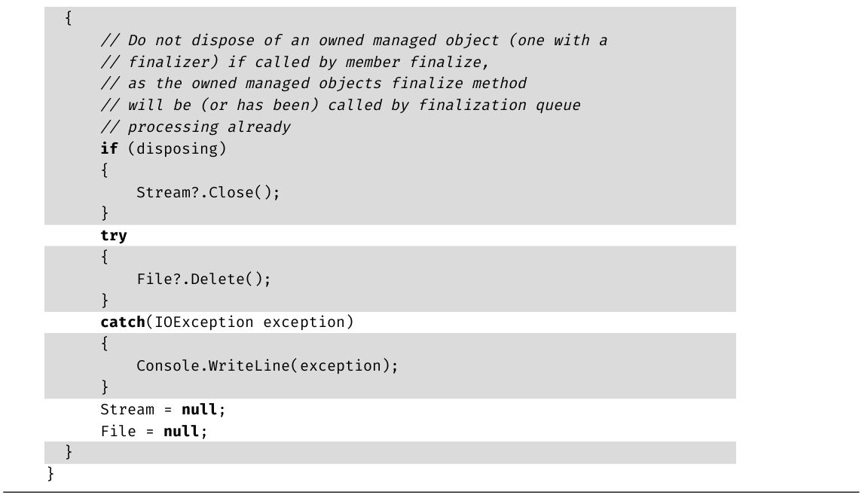The image size is (868, 498).
Task: Click 'Console.WriteLine(exception);' statement
Action: click(267, 366)
